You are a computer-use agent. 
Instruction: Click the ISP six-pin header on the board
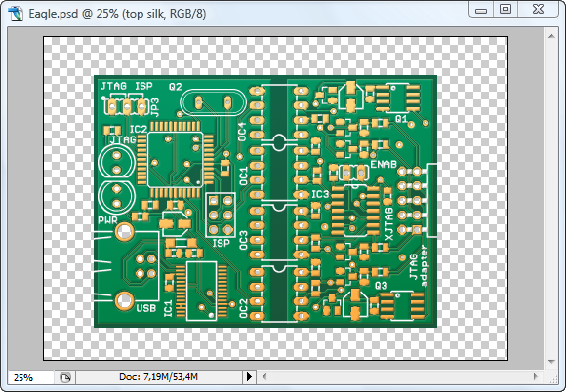(x=221, y=215)
